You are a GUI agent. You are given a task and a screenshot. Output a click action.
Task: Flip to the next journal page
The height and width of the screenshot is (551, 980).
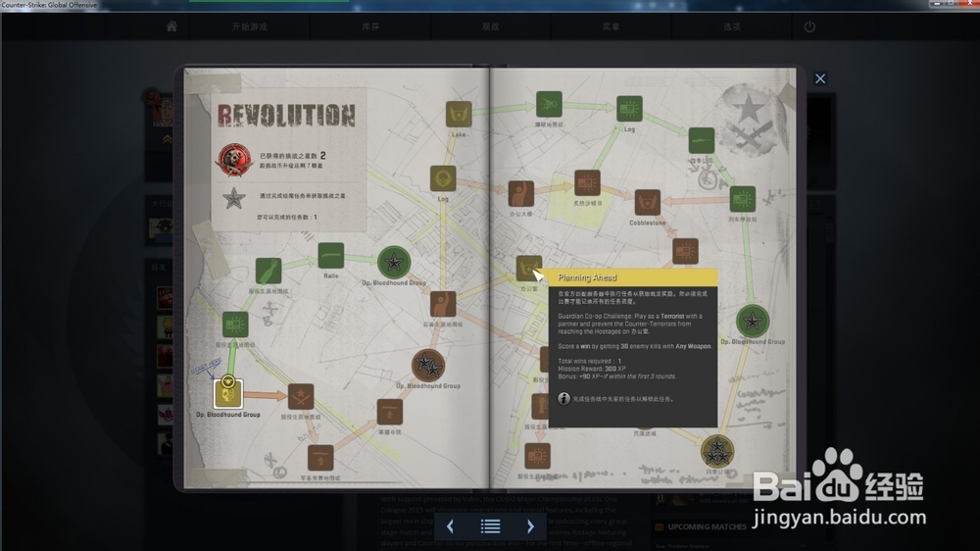click(x=530, y=526)
